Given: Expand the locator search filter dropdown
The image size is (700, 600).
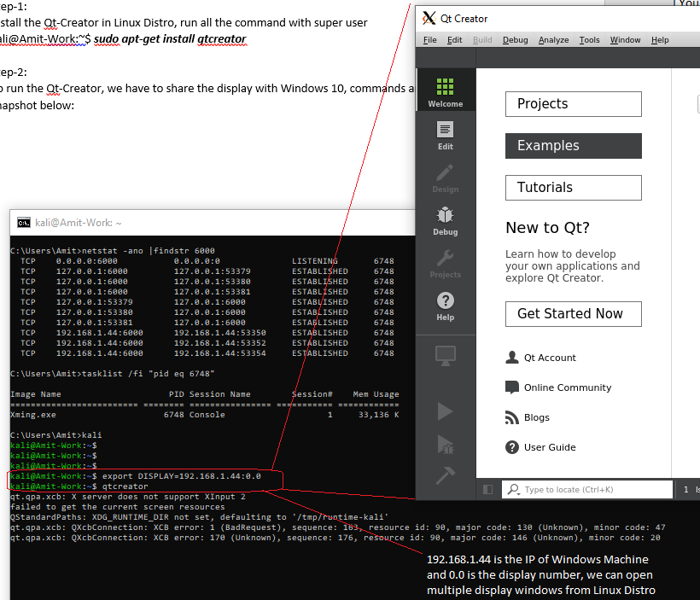Looking at the screenshot, I should click(513, 490).
